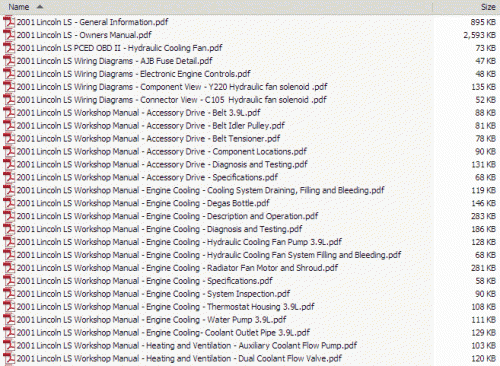Select PDF icon for Engine Cooling Description and Operation
This screenshot has height=366, width=500.
pyautogui.click(x=9, y=216)
